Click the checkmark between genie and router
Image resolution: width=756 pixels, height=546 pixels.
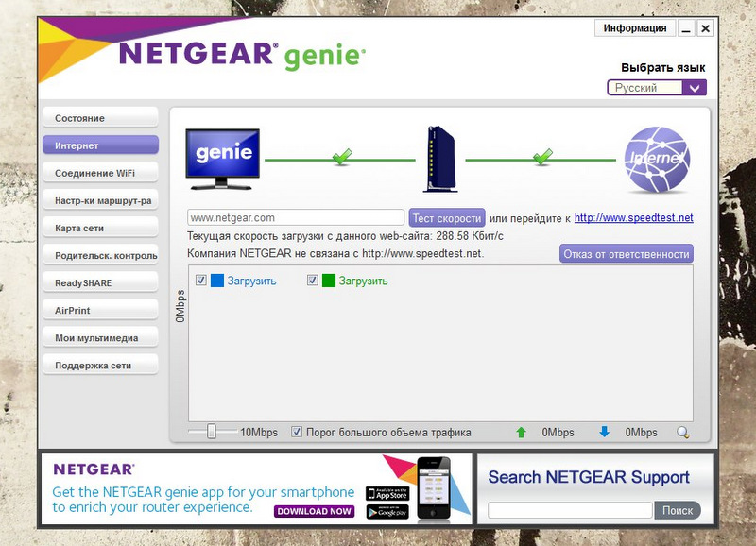[342, 157]
